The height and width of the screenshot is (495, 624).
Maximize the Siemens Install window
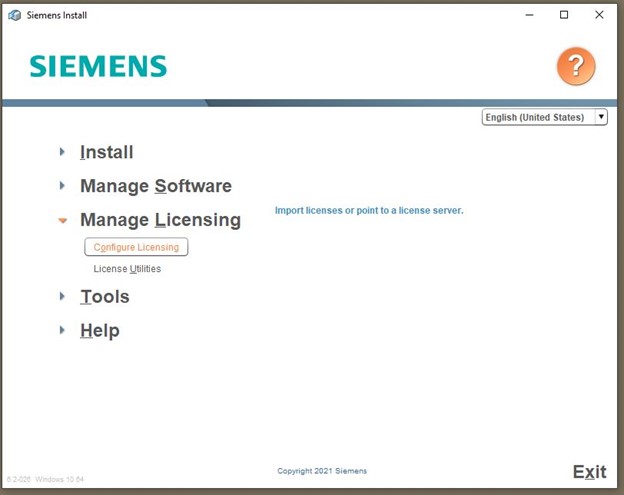(564, 15)
